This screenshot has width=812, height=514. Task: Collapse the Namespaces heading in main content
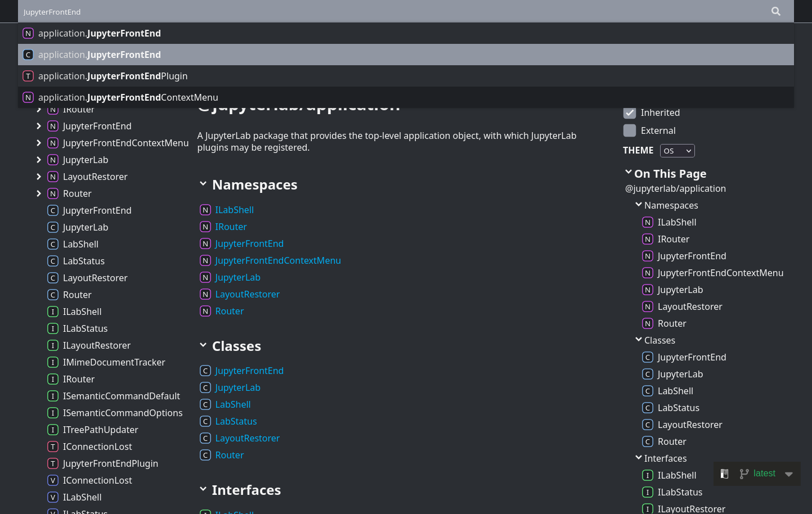[203, 184]
